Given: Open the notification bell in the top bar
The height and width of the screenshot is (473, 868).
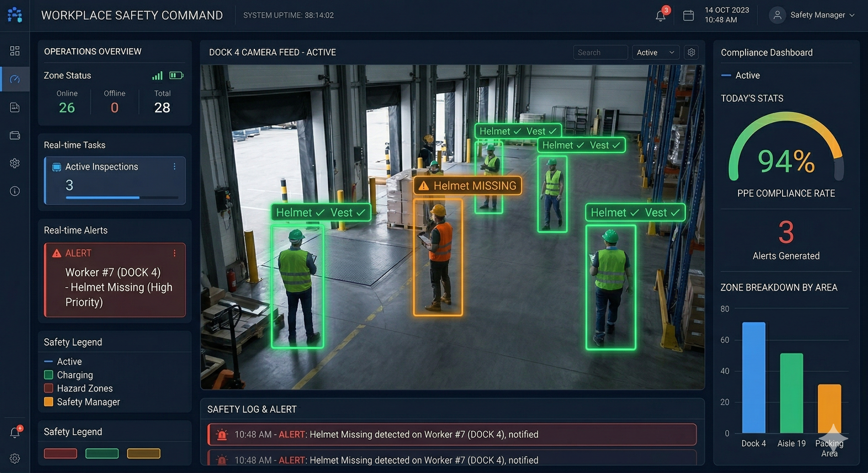Looking at the screenshot, I should tap(661, 15).
